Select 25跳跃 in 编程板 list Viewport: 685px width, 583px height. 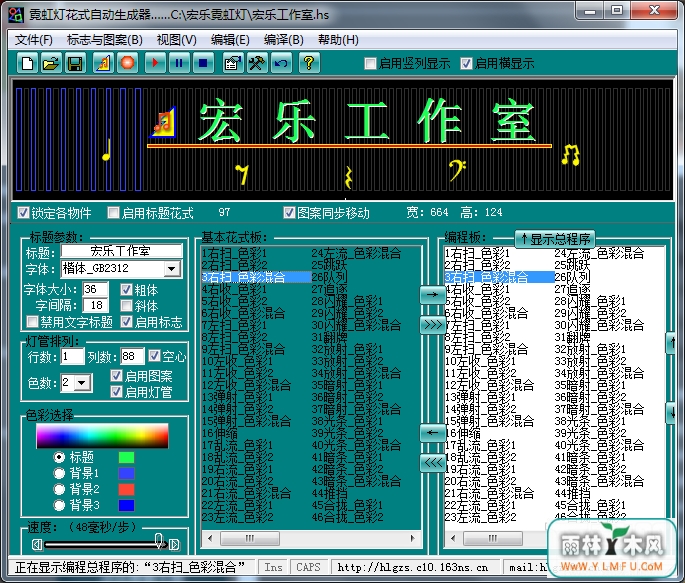[x=572, y=265]
